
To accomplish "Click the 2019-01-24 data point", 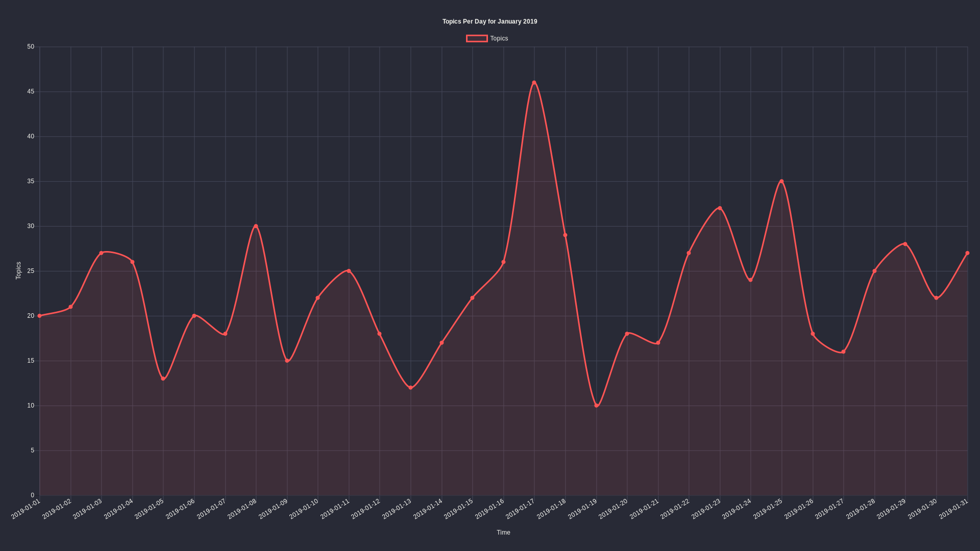I will (x=751, y=280).
